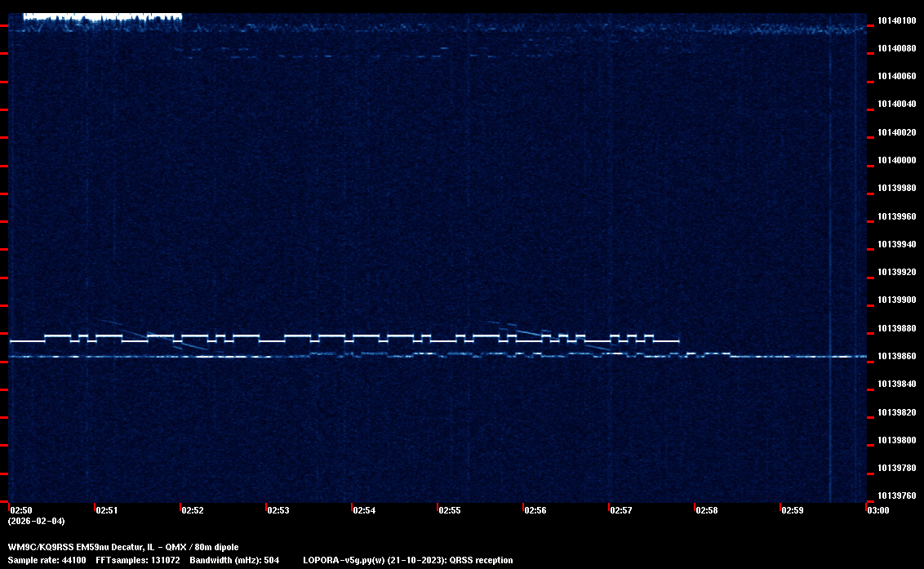Click the 02:53 time axis label
Screen dimensions: 924x569
278,510
